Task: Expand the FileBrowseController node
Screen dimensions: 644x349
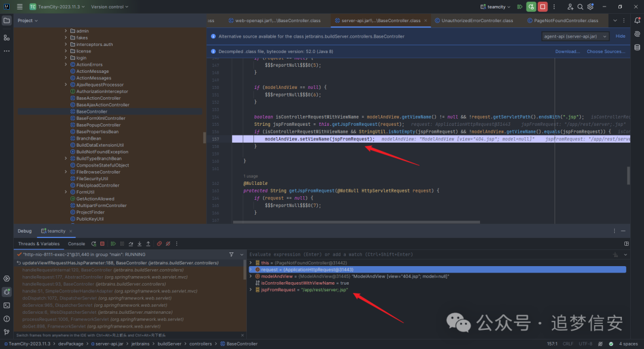Action: click(x=66, y=172)
